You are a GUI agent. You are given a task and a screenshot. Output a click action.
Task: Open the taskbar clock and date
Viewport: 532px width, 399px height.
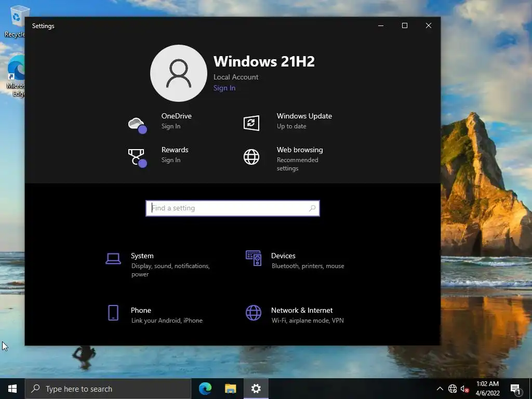(x=487, y=389)
